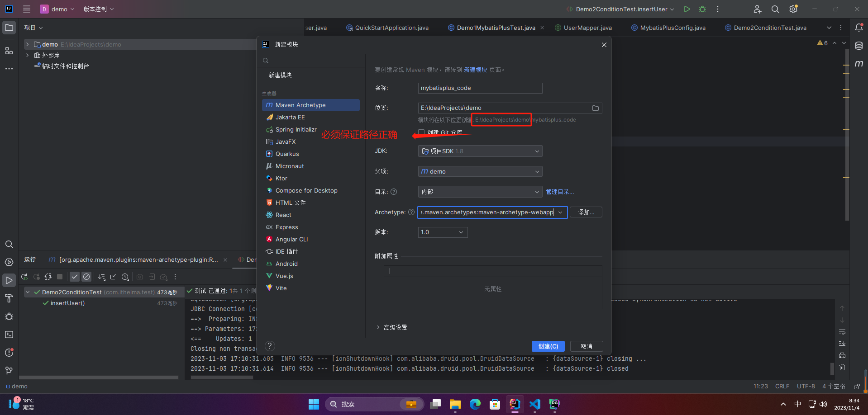Expand demo project tree node

point(28,44)
